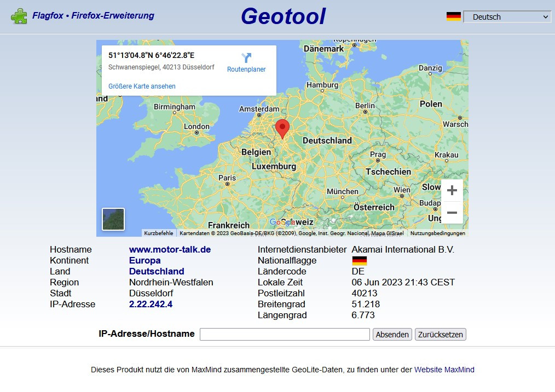Open the Website MaxMind link
The height and width of the screenshot is (392, 555).
coord(444,370)
